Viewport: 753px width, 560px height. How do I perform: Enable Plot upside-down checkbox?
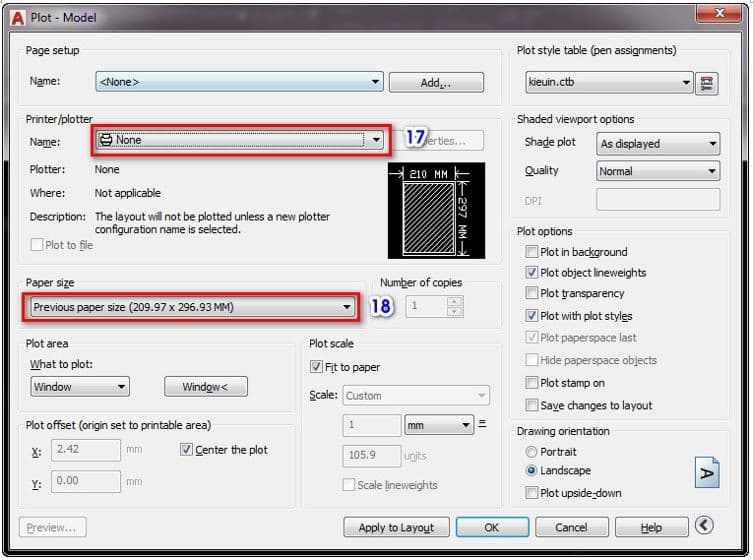[x=531, y=493]
